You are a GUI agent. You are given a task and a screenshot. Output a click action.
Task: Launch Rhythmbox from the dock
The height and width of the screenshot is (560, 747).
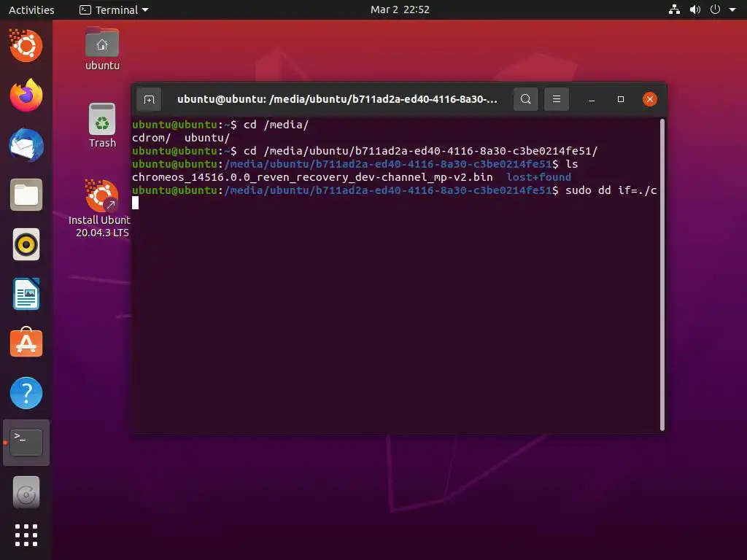(26, 245)
